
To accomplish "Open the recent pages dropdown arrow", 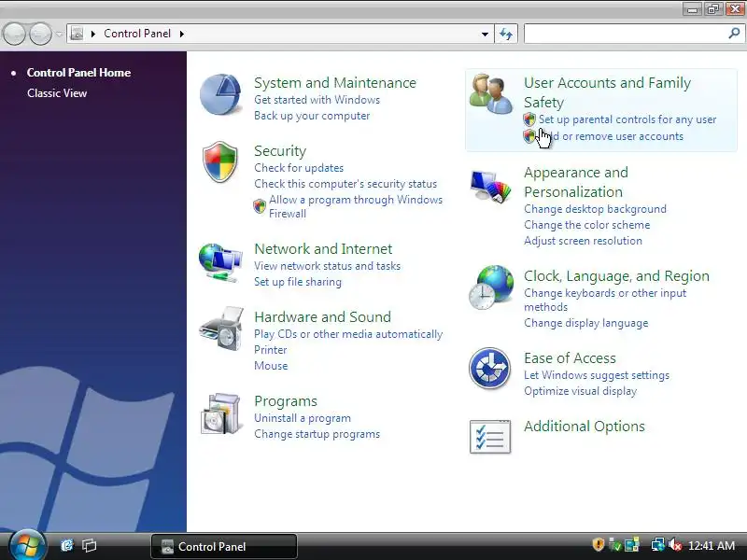I will point(59,34).
